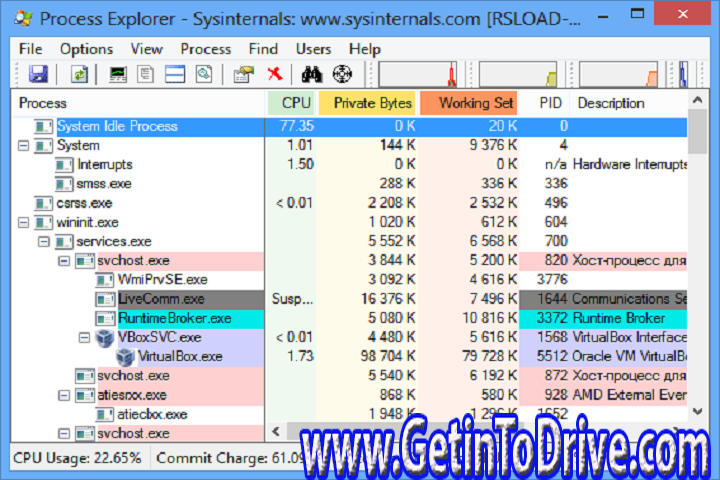
Task: Click the View DLLs/Handles toolbar icon
Action: tap(204, 74)
